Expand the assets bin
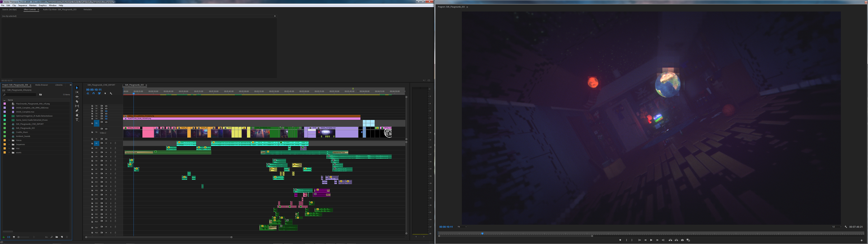The height and width of the screenshot is (244, 868). [x=9, y=152]
